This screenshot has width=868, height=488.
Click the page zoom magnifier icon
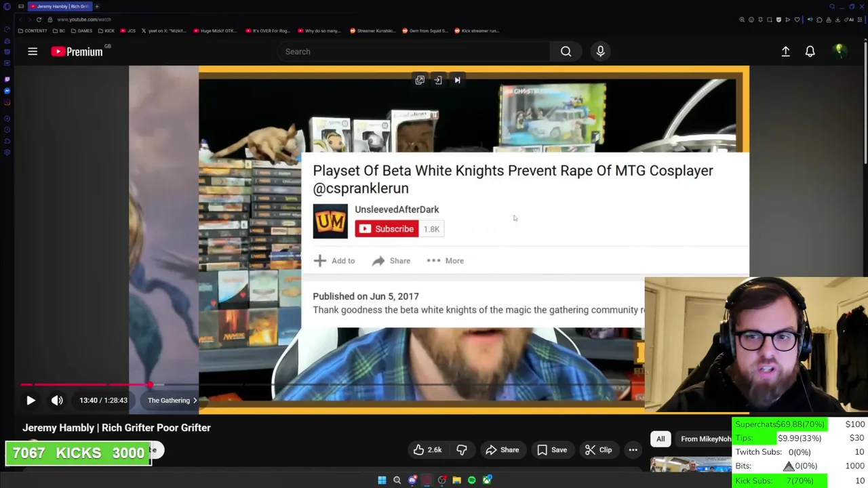tap(742, 20)
